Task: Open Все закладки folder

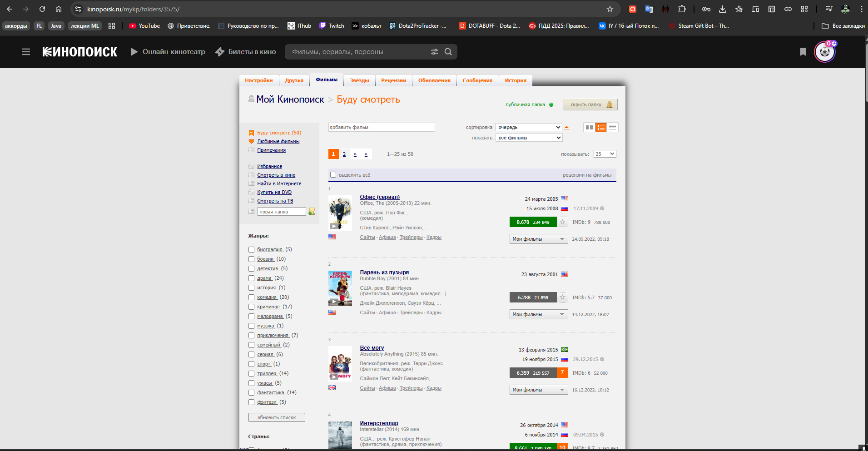Action: click(843, 26)
